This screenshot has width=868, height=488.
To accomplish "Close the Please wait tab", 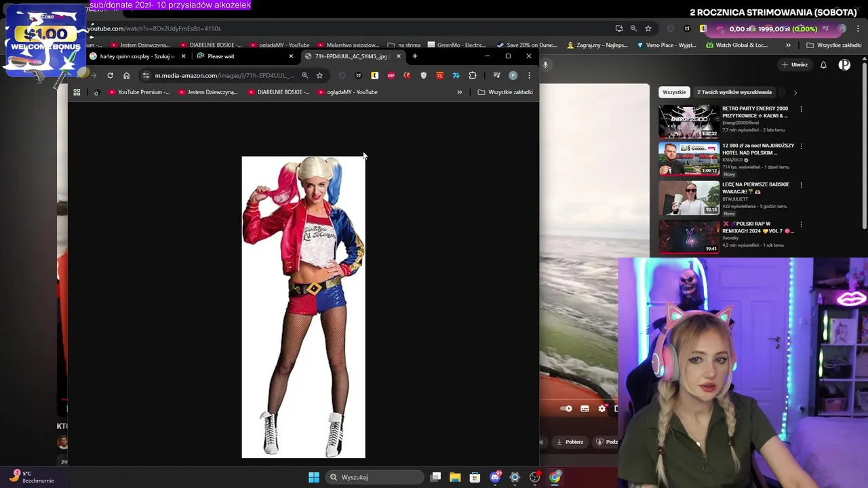I will click(291, 56).
